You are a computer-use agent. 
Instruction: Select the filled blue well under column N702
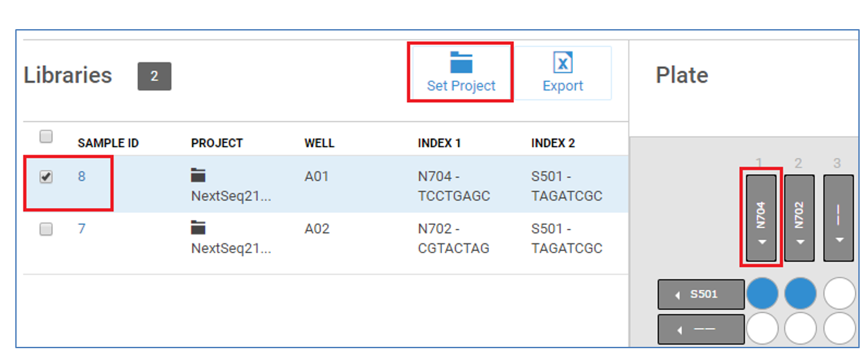point(801,294)
